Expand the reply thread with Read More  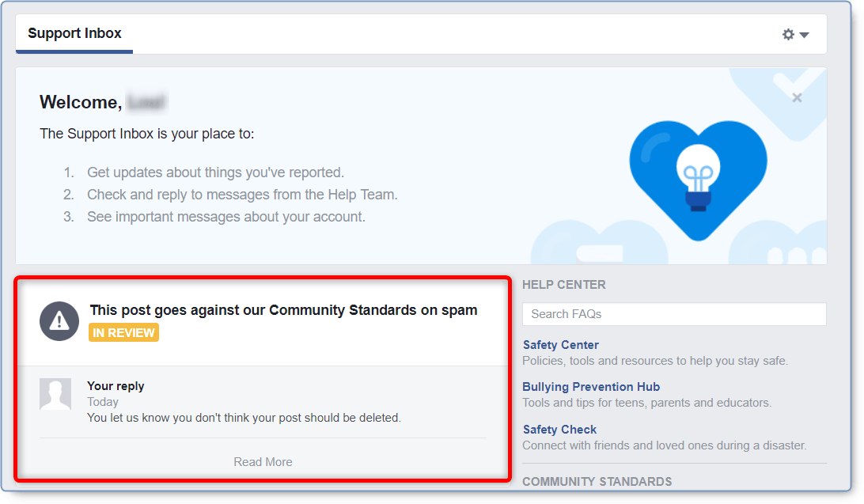coord(263,461)
